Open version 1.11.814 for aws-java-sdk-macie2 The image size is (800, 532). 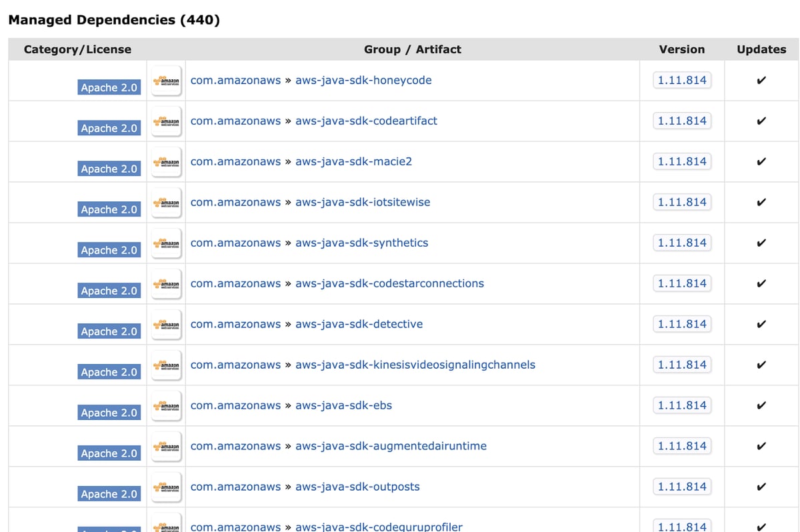pyautogui.click(x=682, y=161)
